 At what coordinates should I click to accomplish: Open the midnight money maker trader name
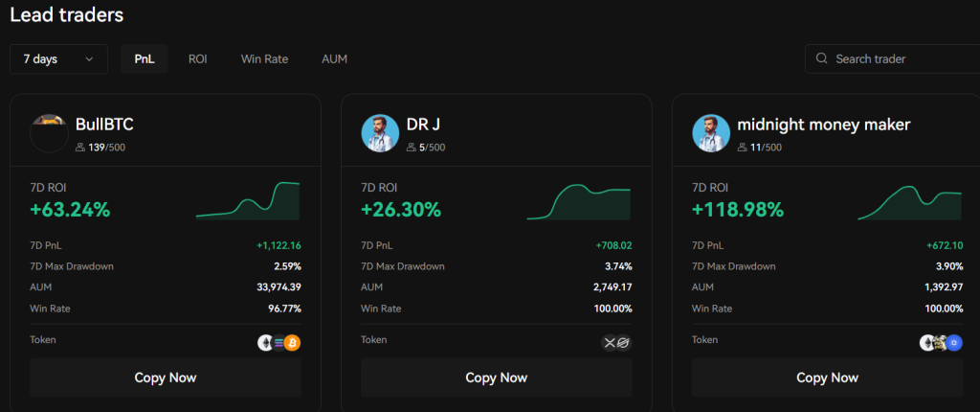(822, 125)
